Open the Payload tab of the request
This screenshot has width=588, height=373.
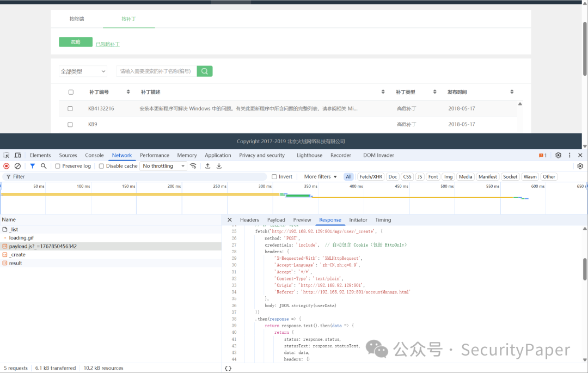click(276, 220)
